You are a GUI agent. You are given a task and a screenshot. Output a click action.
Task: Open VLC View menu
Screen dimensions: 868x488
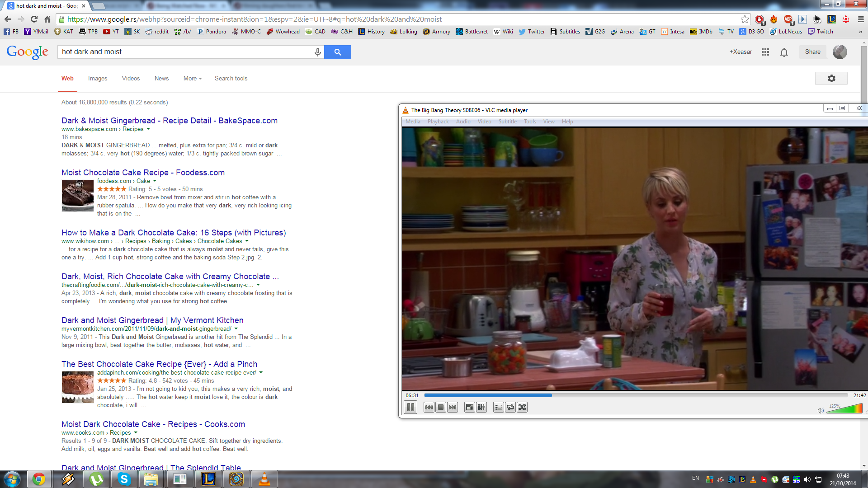point(549,122)
